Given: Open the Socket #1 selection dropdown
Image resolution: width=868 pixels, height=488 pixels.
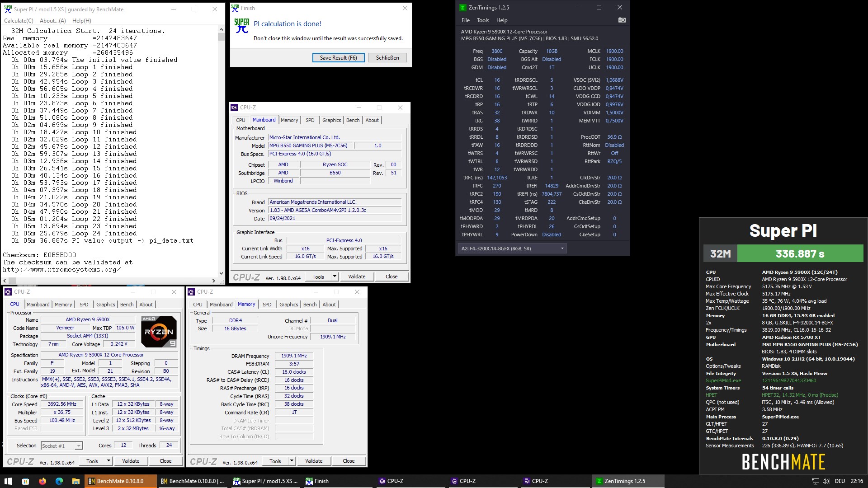Looking at the screenshot, I should [x=62, y=446].
